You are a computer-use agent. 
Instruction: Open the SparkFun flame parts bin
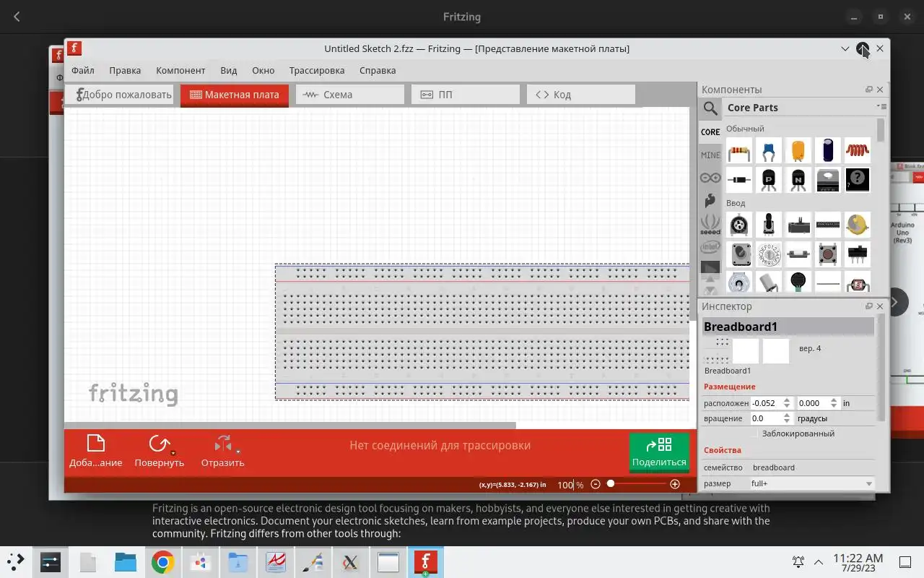(x=710, y=200)
